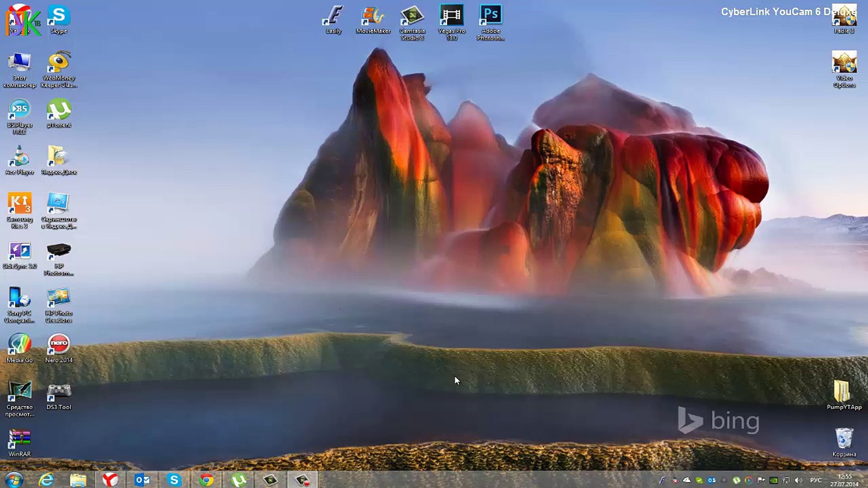The width and height of the screenshot is (868, 488).
Task: Switch to Camtasia Studio taskbar button
Action: click(270, 479)
